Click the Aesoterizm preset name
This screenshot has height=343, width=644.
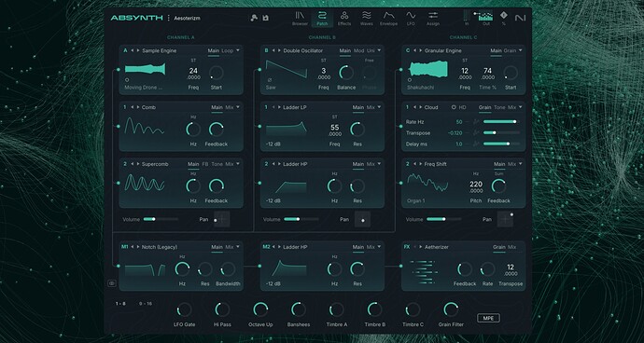pos(188,18)
